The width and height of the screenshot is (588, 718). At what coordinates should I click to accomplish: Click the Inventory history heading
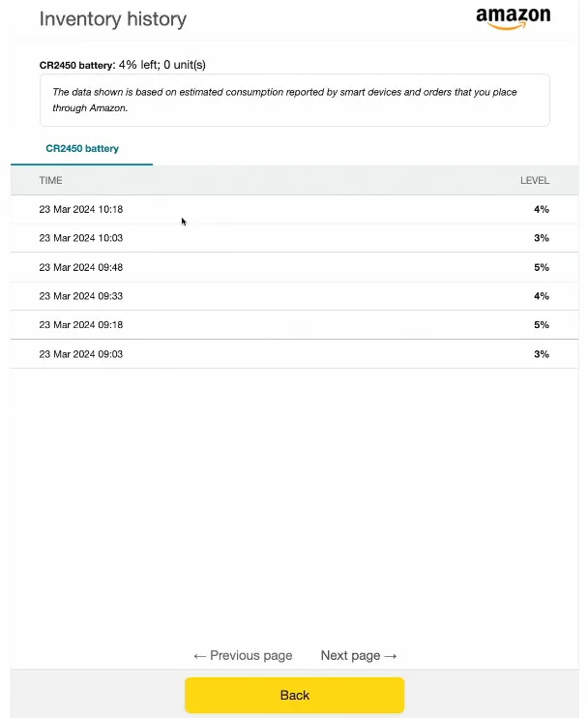pos(113,18)
